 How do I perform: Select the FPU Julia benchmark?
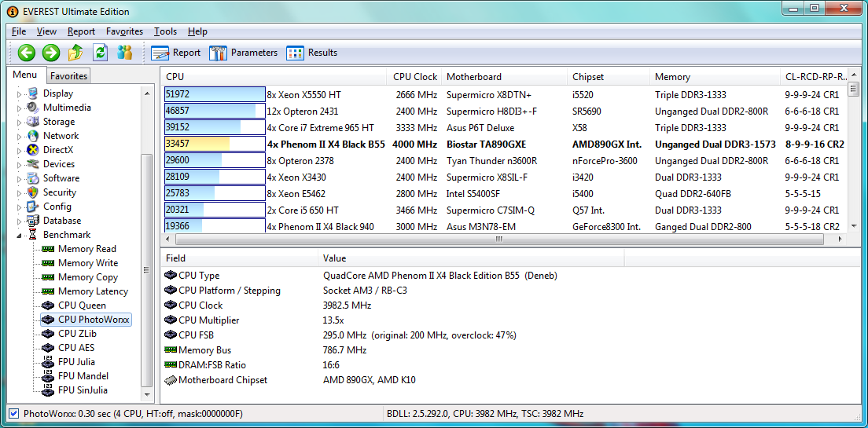76,362
